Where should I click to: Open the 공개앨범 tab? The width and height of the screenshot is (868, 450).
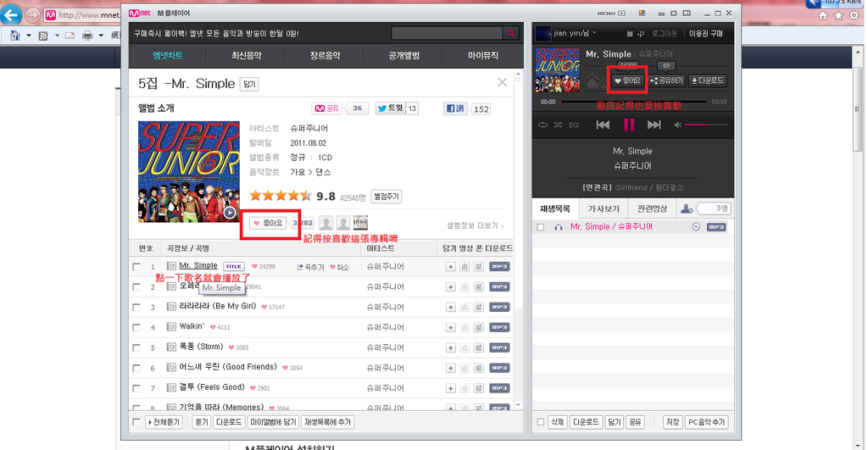(404, 55)
